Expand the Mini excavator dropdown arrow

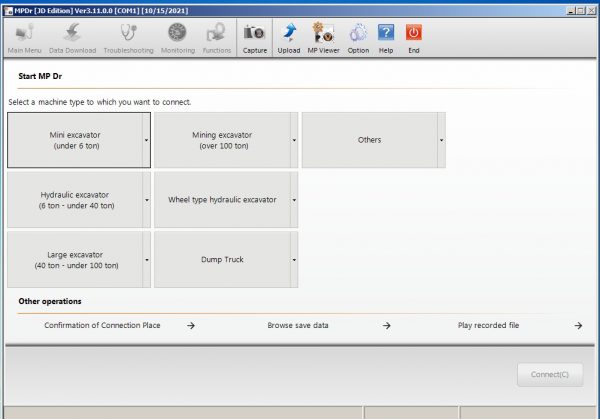coord(147,140)
